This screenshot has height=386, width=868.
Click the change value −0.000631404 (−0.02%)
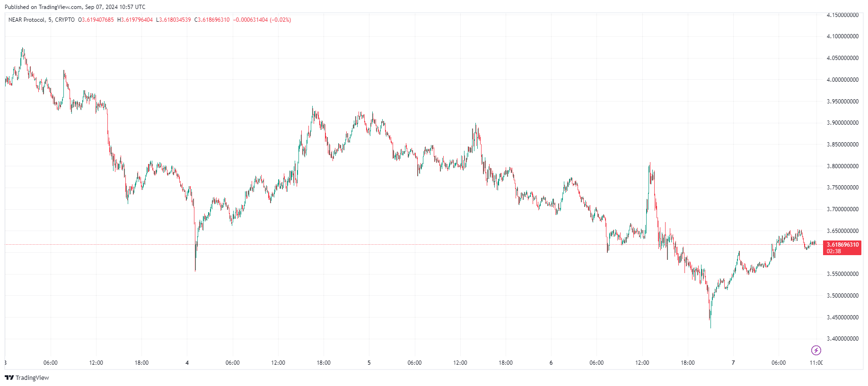262,20
